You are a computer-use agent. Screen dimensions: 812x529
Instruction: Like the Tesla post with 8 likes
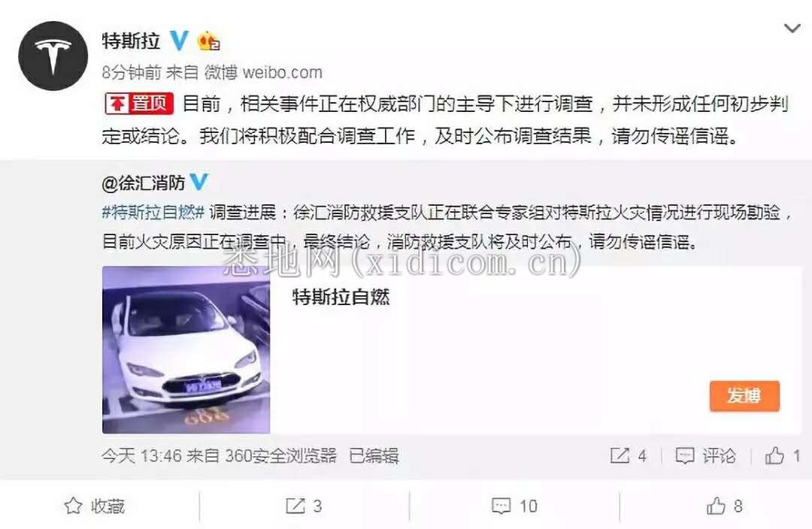(725, 506)
